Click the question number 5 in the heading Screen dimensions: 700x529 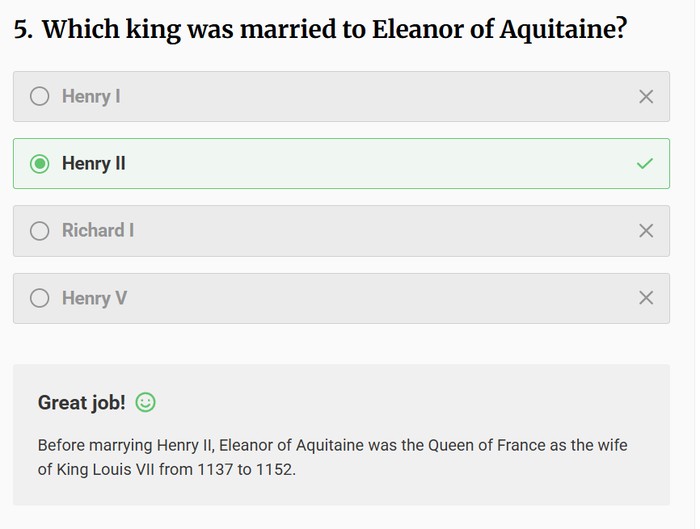tap(21, 29)
